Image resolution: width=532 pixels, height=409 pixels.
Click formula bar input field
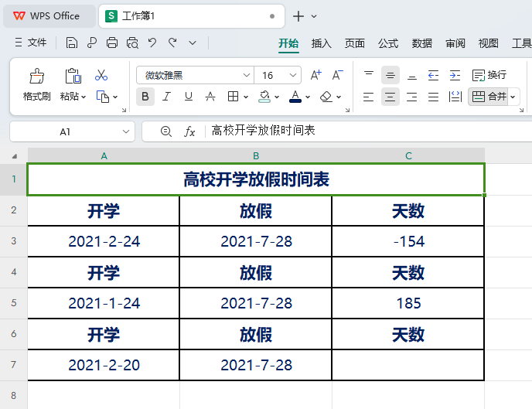pyautogui.click(x=370, y=131)
